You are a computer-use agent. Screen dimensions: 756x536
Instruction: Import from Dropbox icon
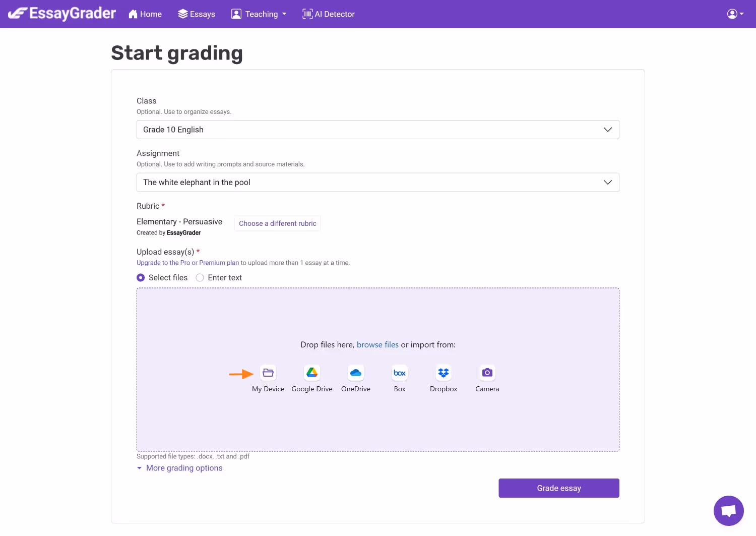(x=444, y=373)
